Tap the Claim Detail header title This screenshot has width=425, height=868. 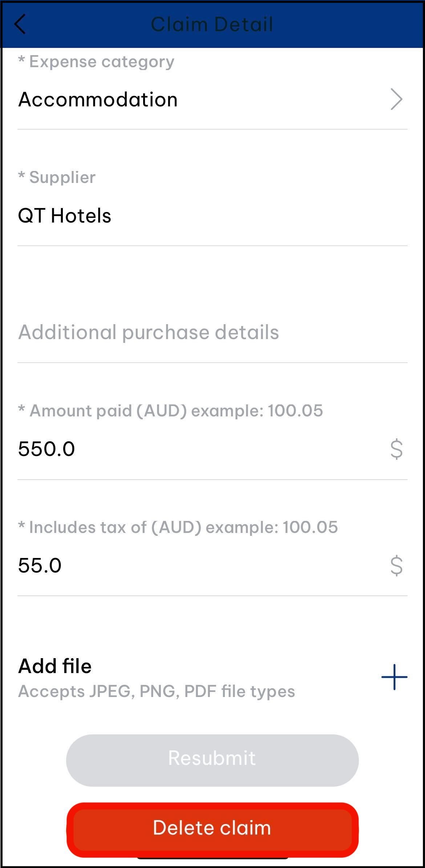(212, 24)
